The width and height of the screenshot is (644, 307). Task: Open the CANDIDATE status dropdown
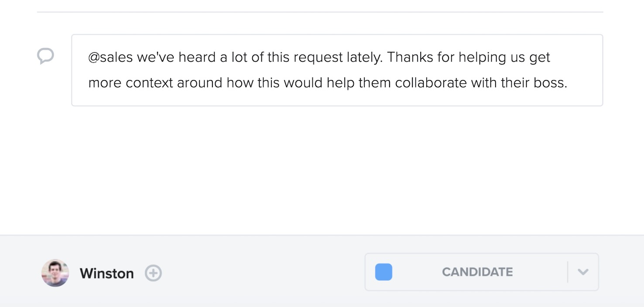482,272
